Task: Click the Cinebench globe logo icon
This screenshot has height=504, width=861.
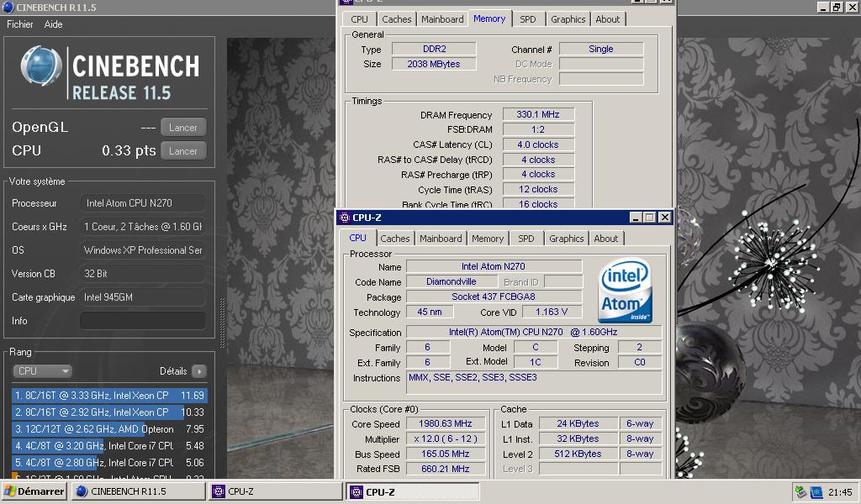Action: click(40, 66)
